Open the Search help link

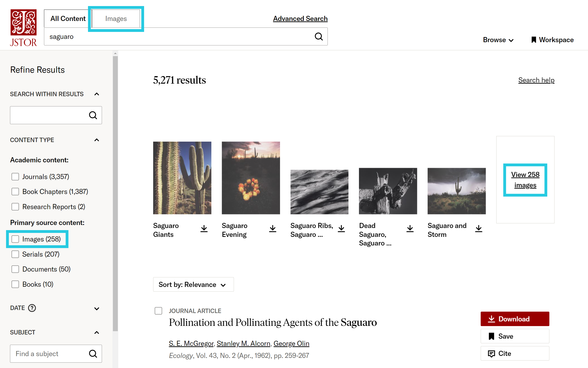[x=536, y=80]
